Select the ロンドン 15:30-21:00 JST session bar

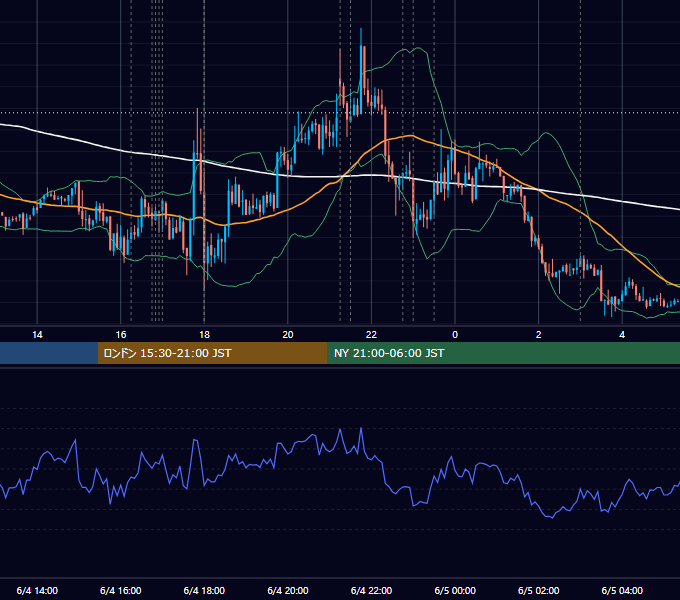coord(212,353)
